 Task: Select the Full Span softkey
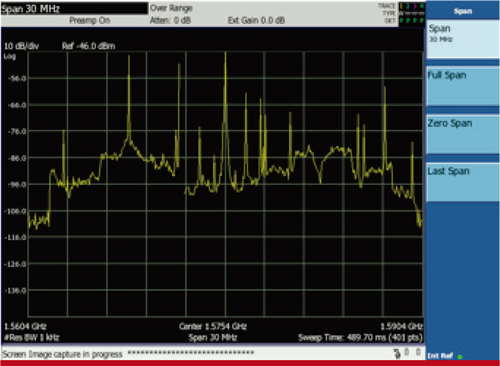(x=463, y=86)
